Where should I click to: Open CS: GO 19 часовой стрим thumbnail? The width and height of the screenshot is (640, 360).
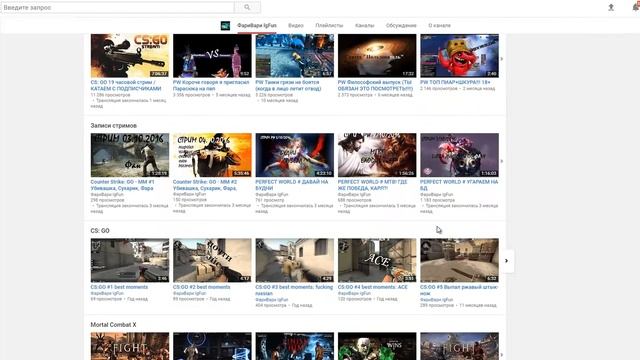tap(130, 56)
